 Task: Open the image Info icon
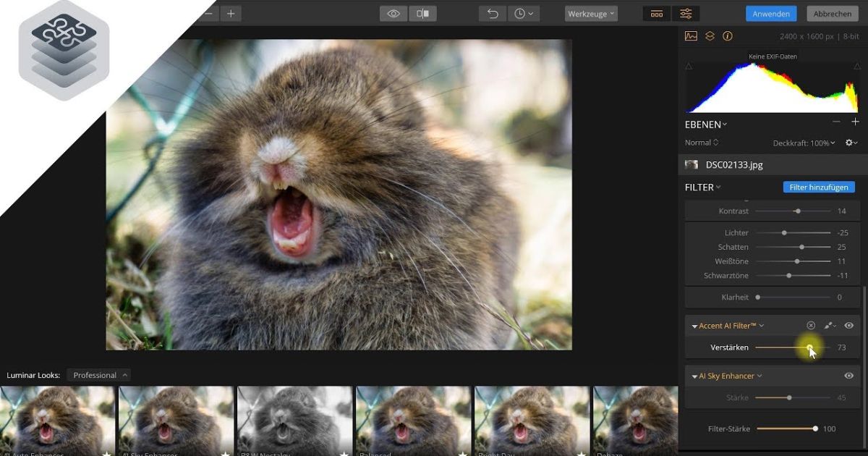click(728, 35)
